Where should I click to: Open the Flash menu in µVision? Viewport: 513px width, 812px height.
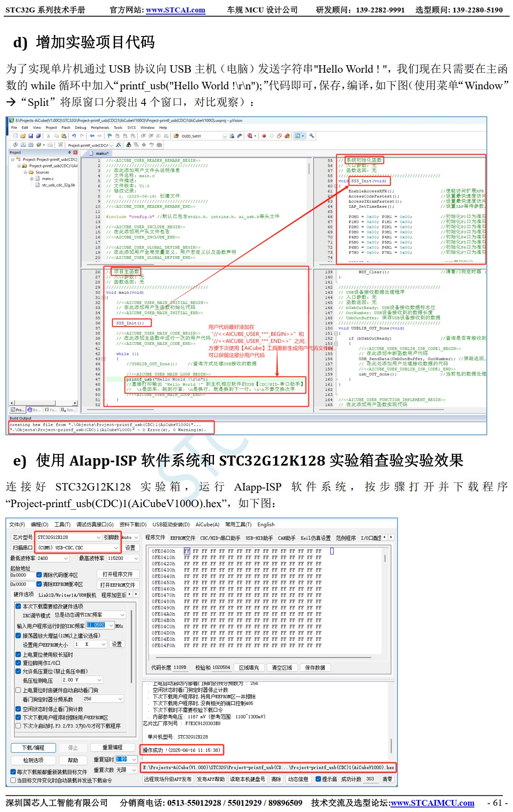pos(66,128)
